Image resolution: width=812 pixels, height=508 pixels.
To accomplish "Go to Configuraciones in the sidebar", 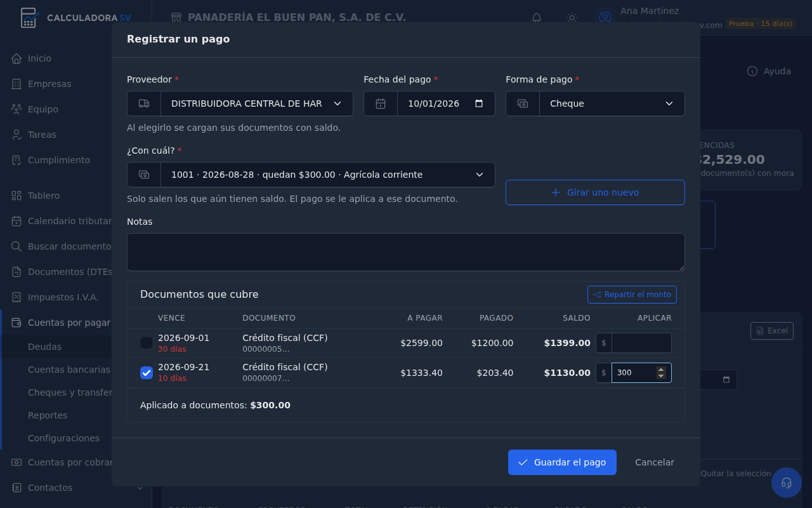I will pyautogui.click(x=63, y=438).
